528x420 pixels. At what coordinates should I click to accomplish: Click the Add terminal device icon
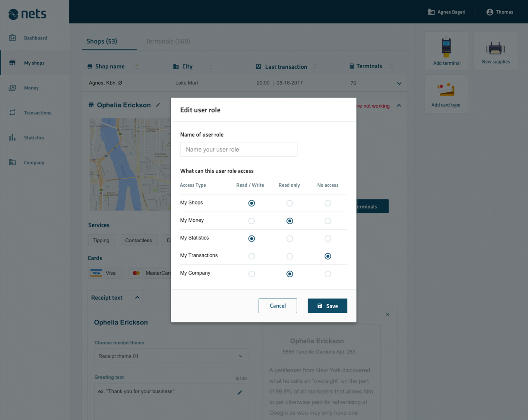coord(446,47)
